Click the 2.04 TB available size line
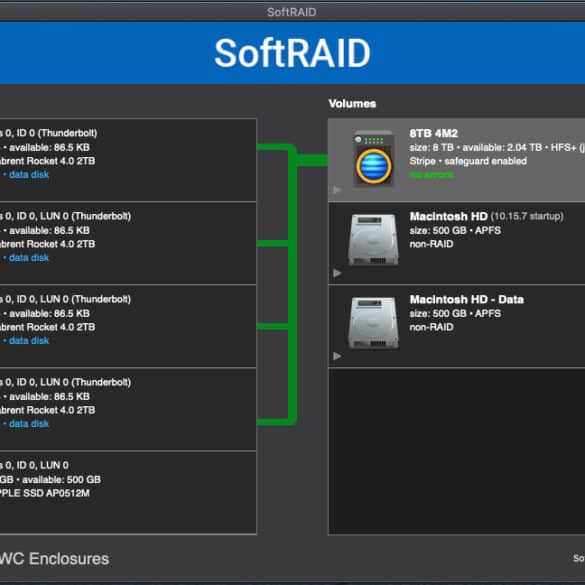 (497, 147)
